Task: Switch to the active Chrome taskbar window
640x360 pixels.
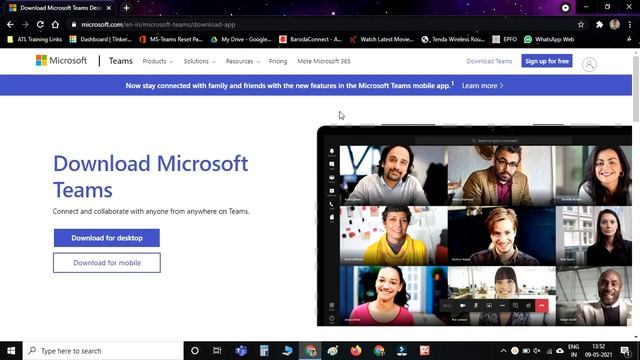Action: tap(310, 351)
